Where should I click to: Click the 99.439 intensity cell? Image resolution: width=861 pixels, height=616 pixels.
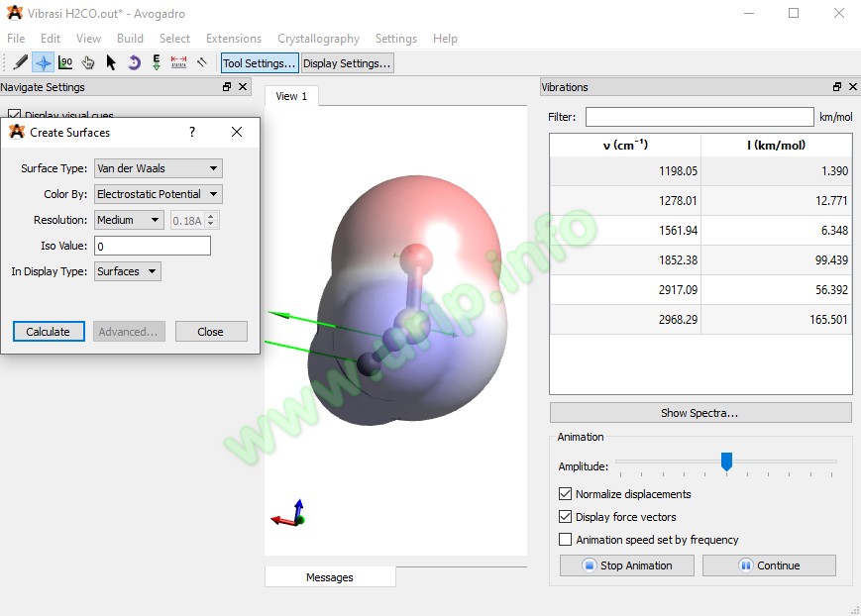click(777, 259)
